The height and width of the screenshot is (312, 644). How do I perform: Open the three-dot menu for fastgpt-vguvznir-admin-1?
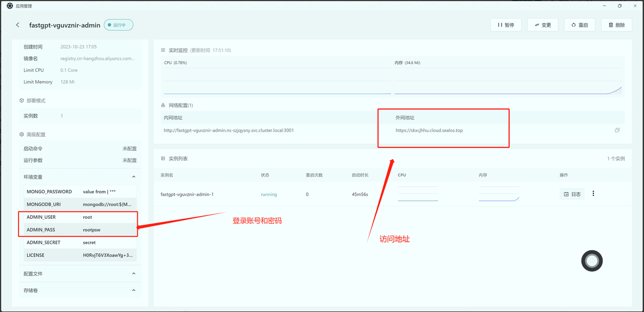[x=593, y=194]
